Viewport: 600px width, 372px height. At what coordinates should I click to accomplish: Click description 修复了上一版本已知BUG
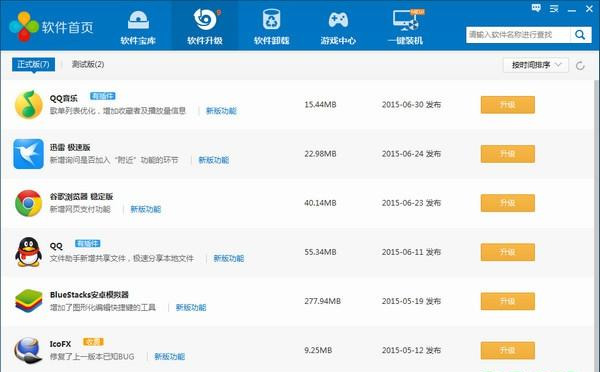[92, 357]
